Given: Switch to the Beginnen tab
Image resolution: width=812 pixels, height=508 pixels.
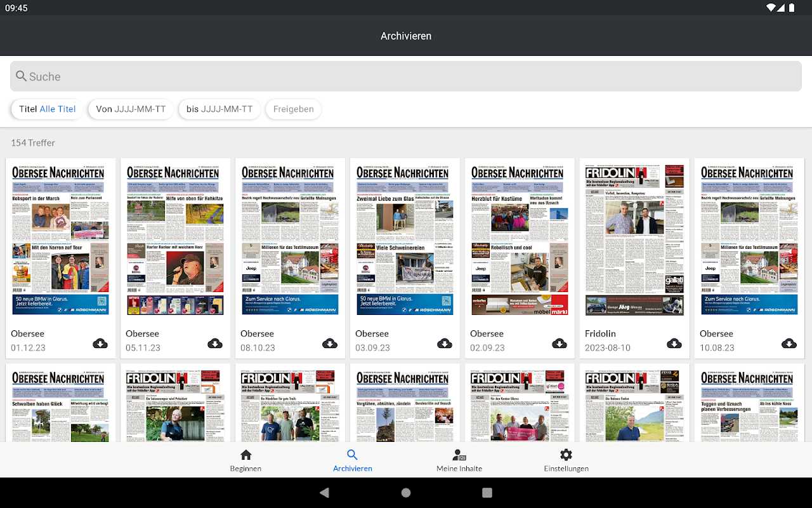Looking at the screenshot, I should (x=246, y=460).
